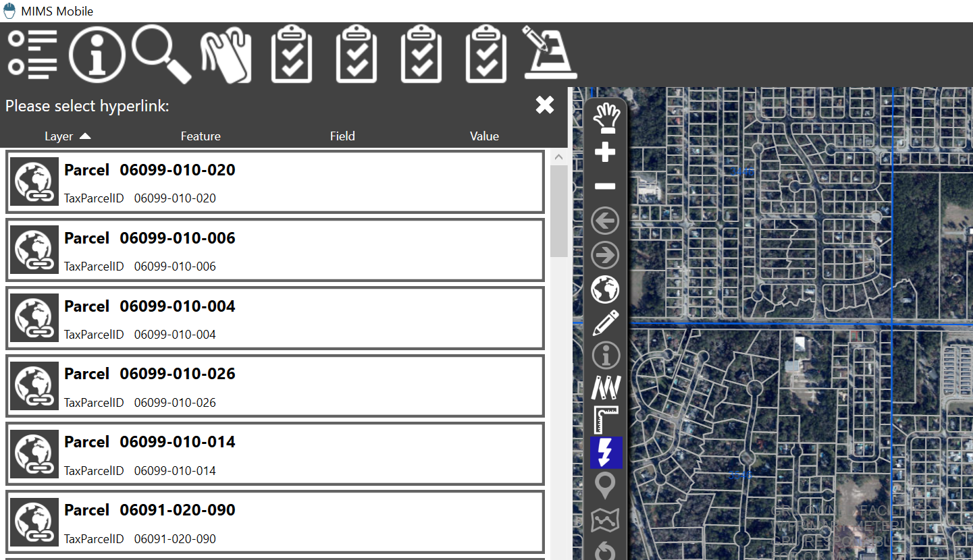The height and width of the screenshot is (560, 973).
Task: Click globe link icon of parcel 06099-010-020
Action: (x=34, y=181)
